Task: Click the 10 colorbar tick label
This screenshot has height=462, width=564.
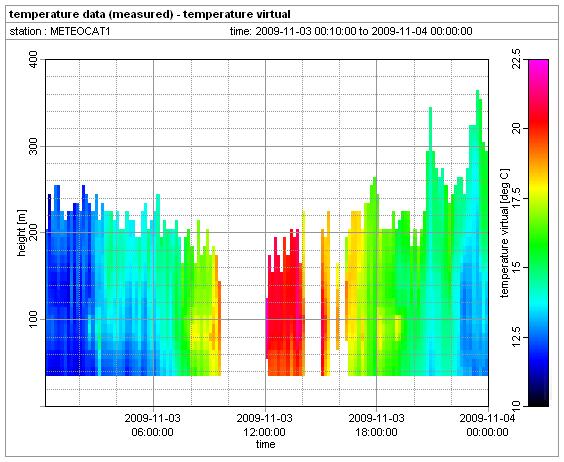Action: click(x=516, y=406)
